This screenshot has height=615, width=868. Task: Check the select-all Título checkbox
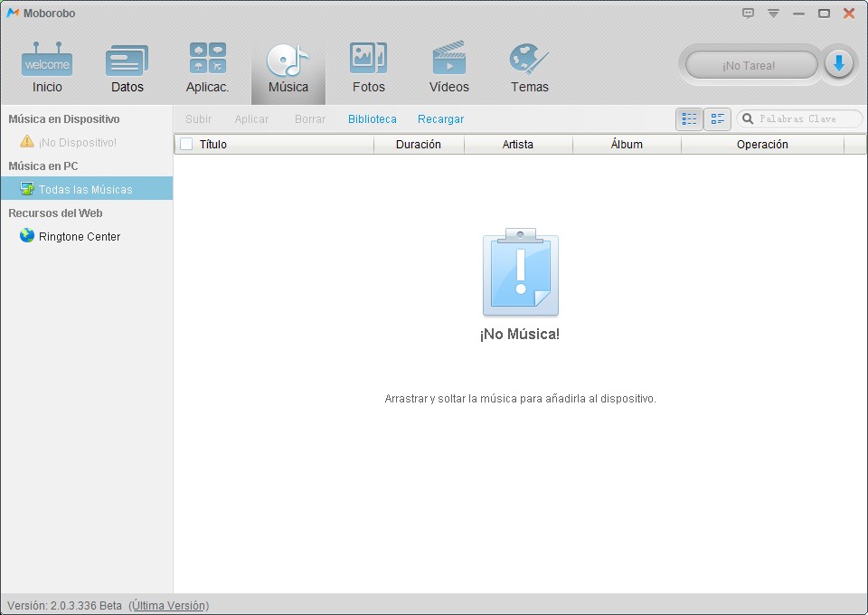pos(186,144)
